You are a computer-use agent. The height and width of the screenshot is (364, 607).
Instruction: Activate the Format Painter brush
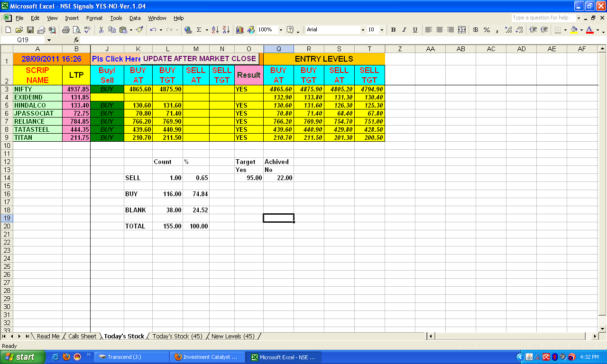pyautogui.click(x=139, y=30)
